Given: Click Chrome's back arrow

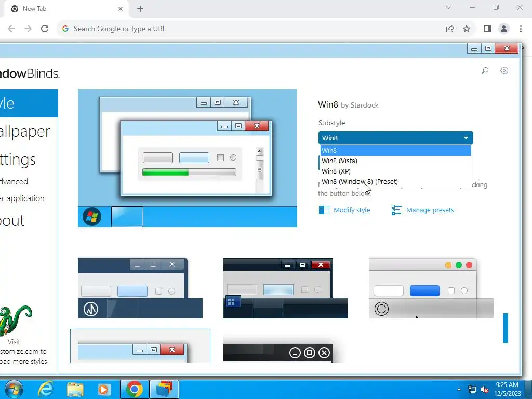Looking at the screenshot, I should point(11,29).
